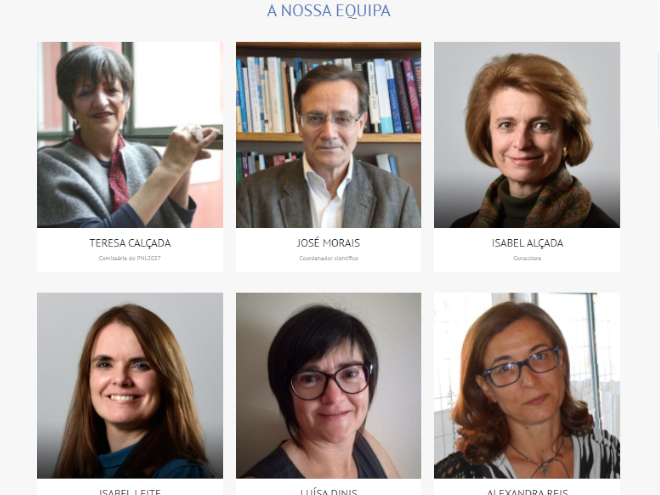Open the JOSÉ MORAIS name link
The height and width of the screenshot is (495, 660).
[328, 243]
